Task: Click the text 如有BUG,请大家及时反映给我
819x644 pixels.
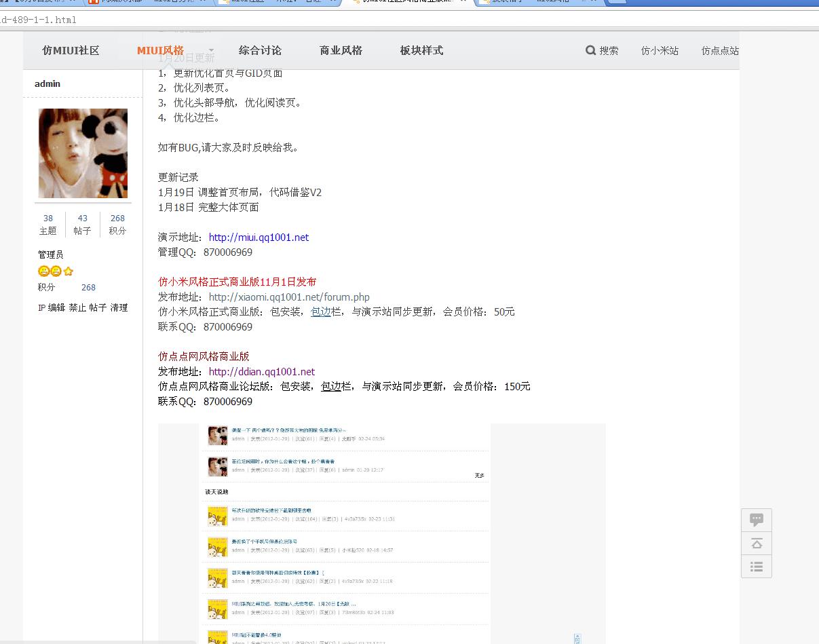Action: (x=228, y=148)
